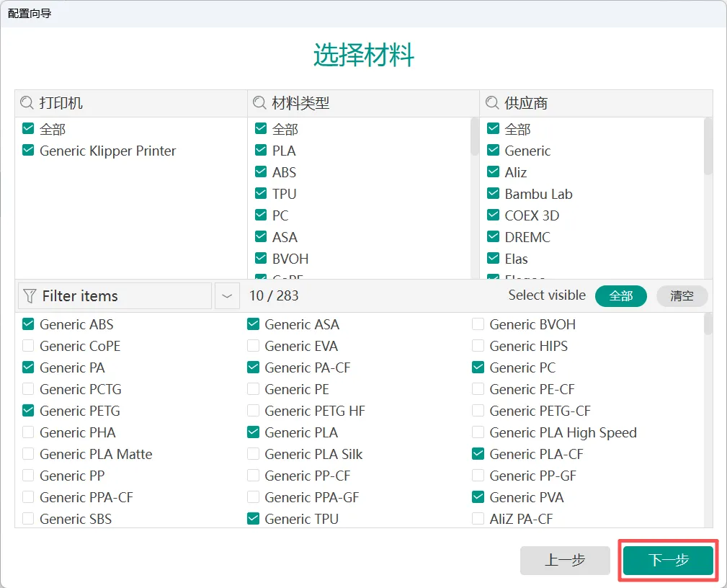
Task: Click the printer search magnifier icon
Action: point(27,102)
